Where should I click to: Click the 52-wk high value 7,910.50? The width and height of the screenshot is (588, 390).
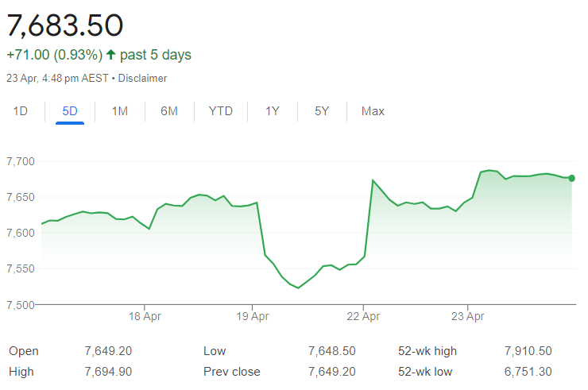[528, 351]
